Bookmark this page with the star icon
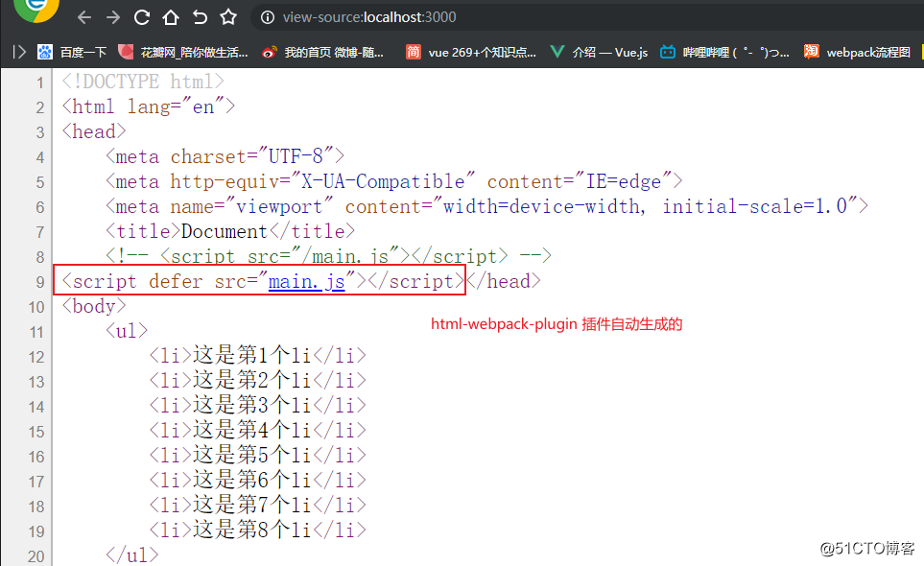The image size is (924, 566). pos(228,17)
